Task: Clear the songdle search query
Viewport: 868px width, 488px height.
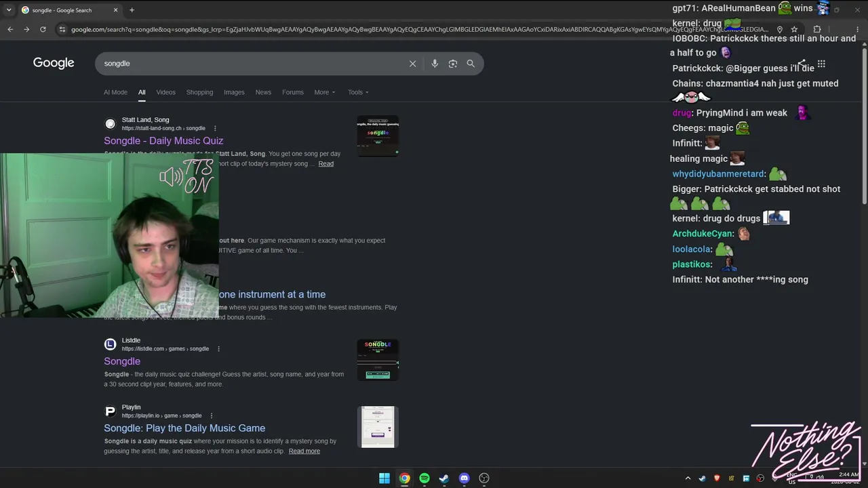Action: click(412, 64)
